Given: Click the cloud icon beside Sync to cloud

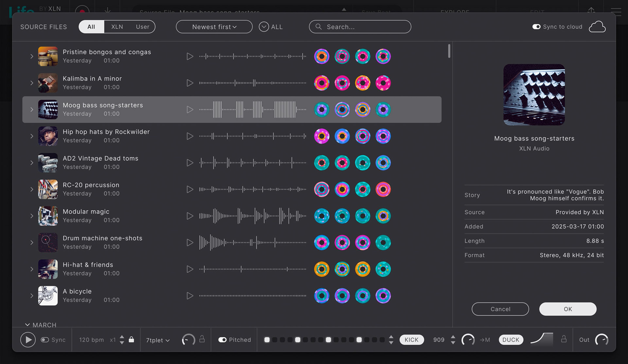Looking at the screenshot, I should point(597,27).
